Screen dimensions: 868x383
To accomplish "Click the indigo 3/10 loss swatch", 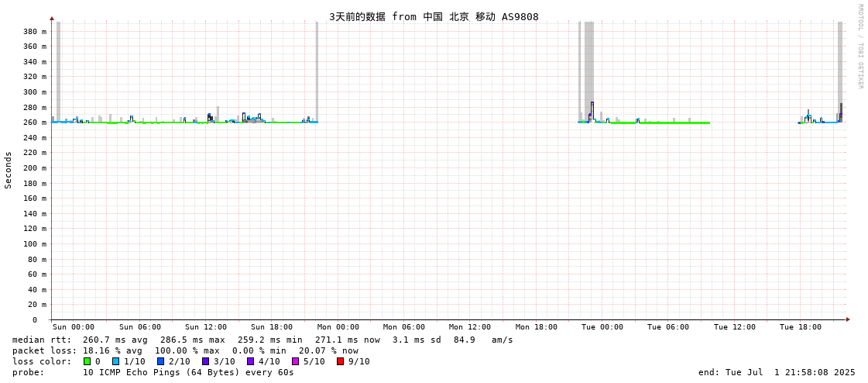I will (205, 361).
